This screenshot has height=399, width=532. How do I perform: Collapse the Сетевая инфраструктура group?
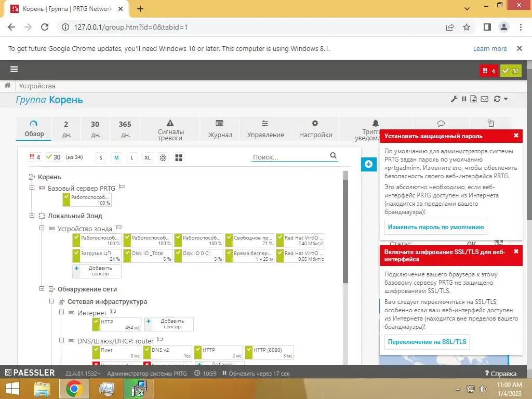(51, 301)
